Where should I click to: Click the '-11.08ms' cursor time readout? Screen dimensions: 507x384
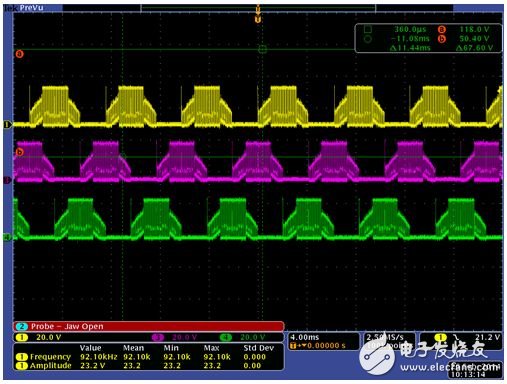pos(410,39)
